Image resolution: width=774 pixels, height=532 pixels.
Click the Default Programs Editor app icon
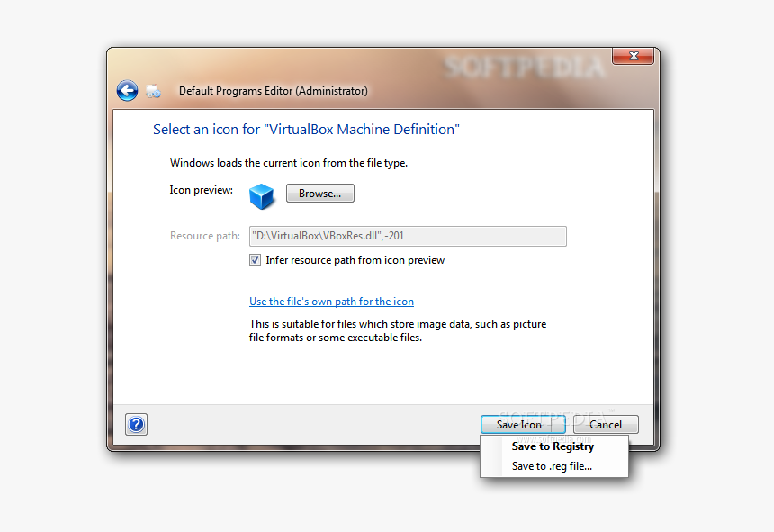click(x=153, y=91)
